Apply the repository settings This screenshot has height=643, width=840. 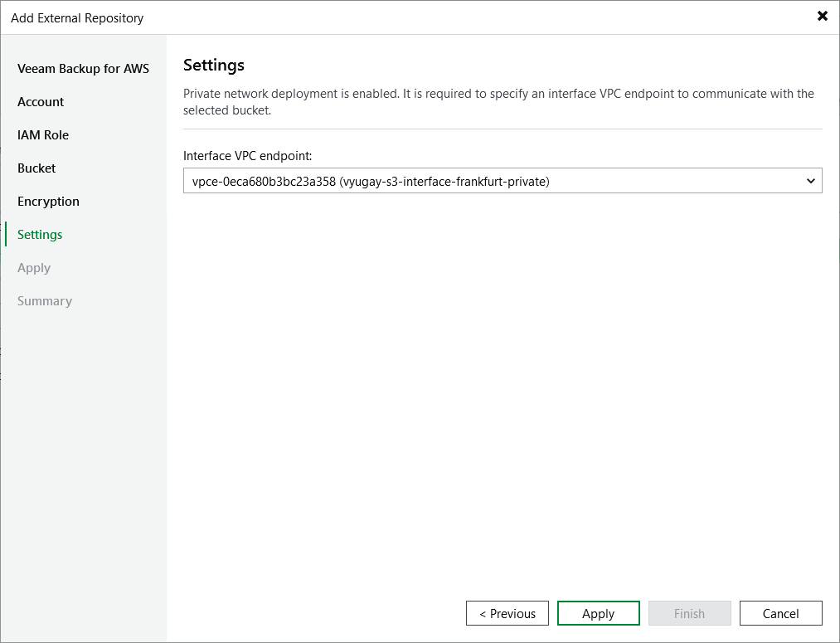pos(598,613)
